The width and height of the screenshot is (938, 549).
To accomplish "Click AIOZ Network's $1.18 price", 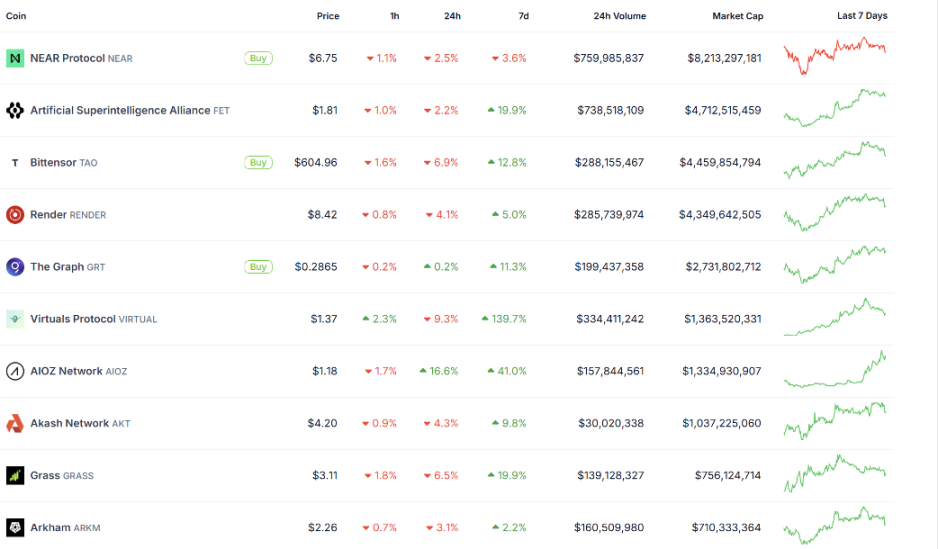I will tap(325, 371).
